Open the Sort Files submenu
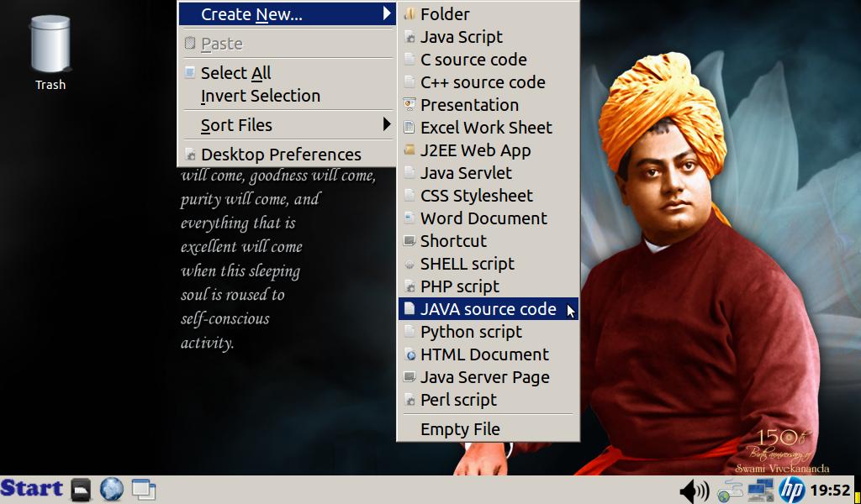This screenshot has height=504, width=861. 286,125
